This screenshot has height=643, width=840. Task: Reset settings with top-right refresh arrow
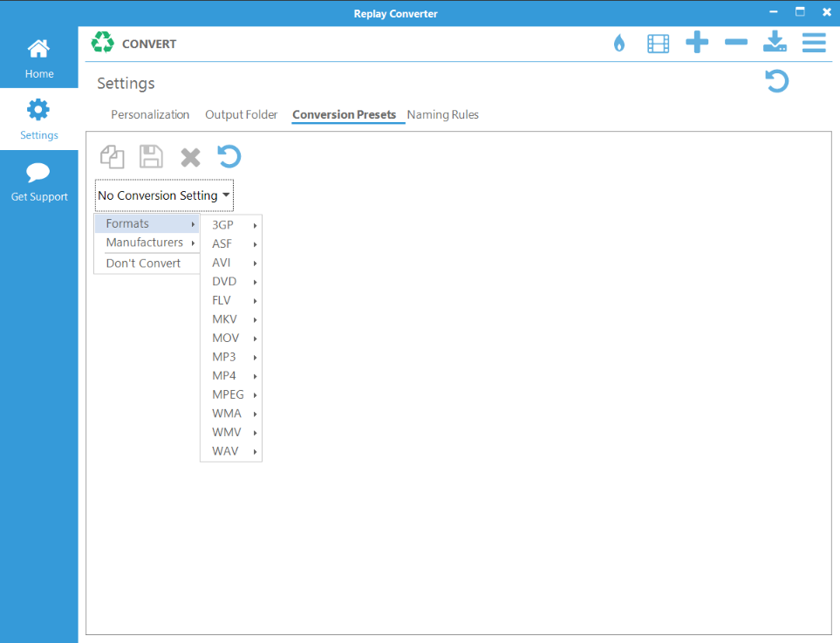point(777,81)
